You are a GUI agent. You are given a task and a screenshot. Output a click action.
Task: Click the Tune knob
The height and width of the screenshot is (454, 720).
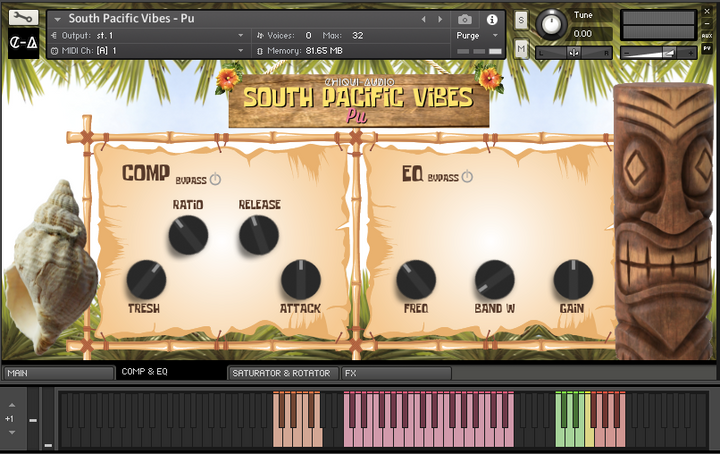tap(552, 24)
